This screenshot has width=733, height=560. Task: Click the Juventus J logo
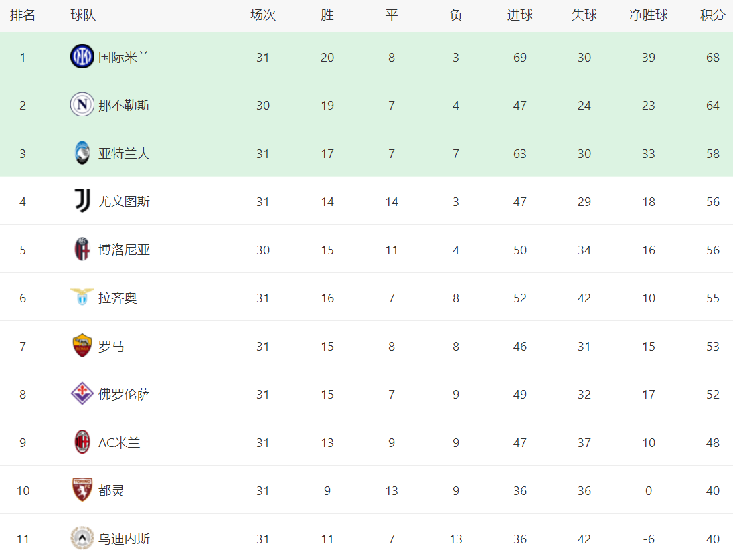(82, 201)
